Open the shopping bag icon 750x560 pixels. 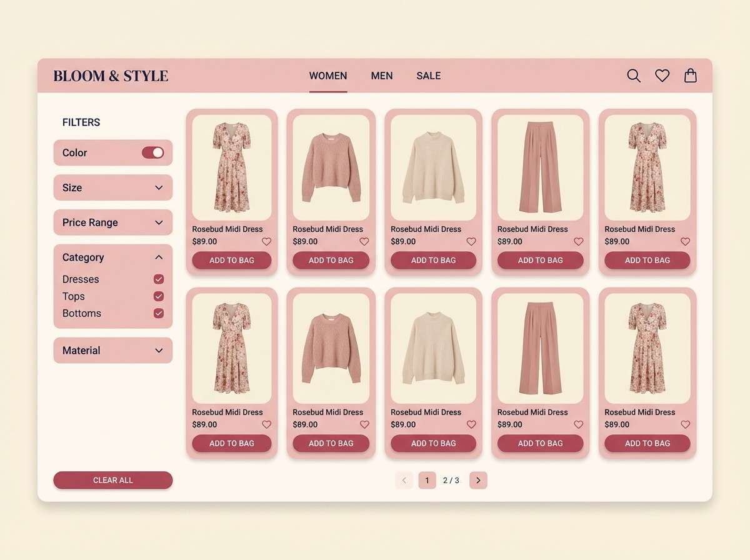690,76
